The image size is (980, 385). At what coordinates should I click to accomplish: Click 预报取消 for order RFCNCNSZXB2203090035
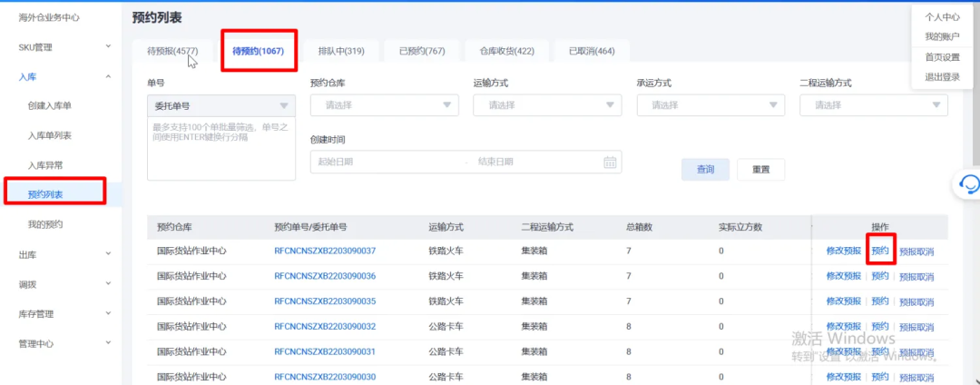pos(916,301)
